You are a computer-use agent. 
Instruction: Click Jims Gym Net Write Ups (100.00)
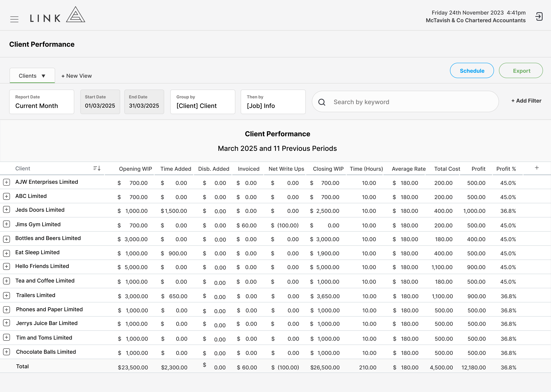[285, 225]
